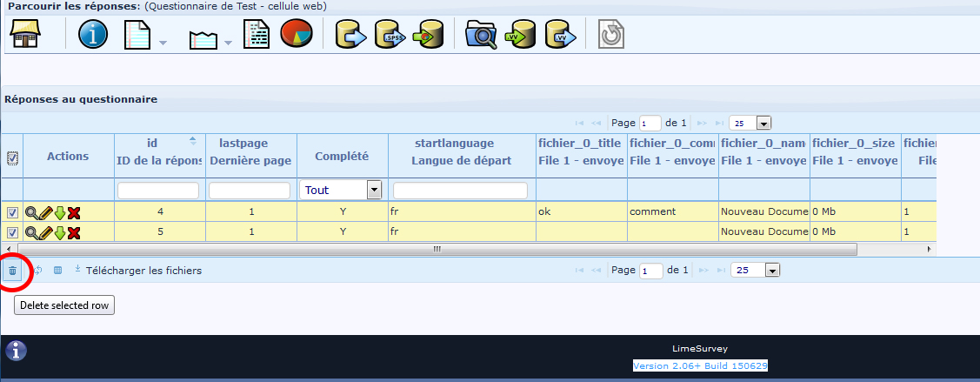This screenshot has height=382, width=980.
Task: Click the magnifier view icon for response 4
Action: [32, 212]
